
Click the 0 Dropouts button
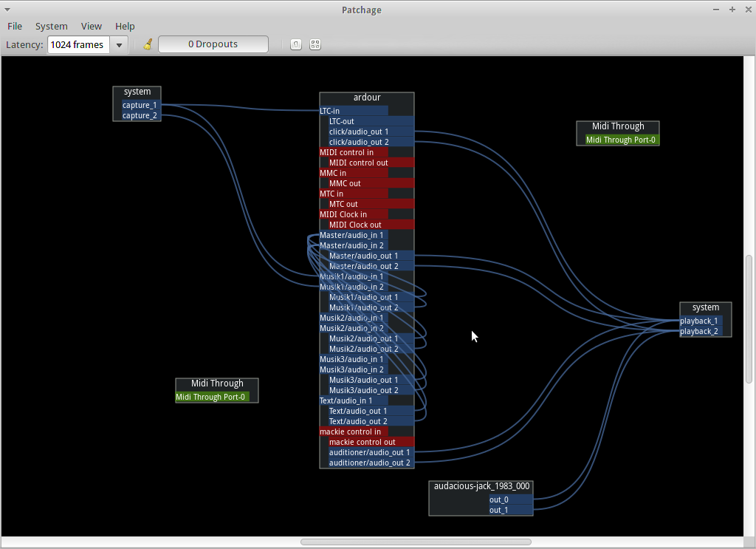(213, 44)
